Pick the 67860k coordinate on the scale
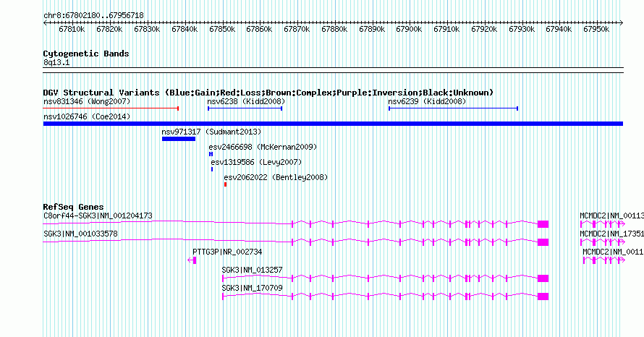 pyautogui.click(x=259, y=30)
